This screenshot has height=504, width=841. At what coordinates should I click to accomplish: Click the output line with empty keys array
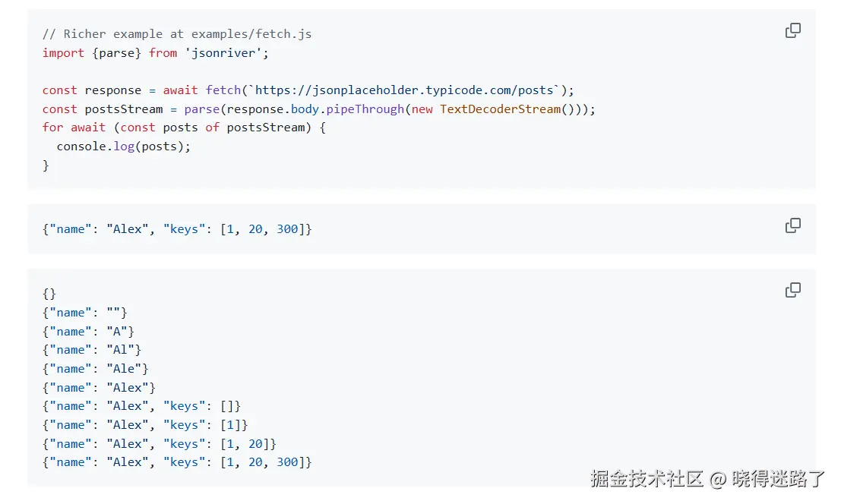point(142,406)
